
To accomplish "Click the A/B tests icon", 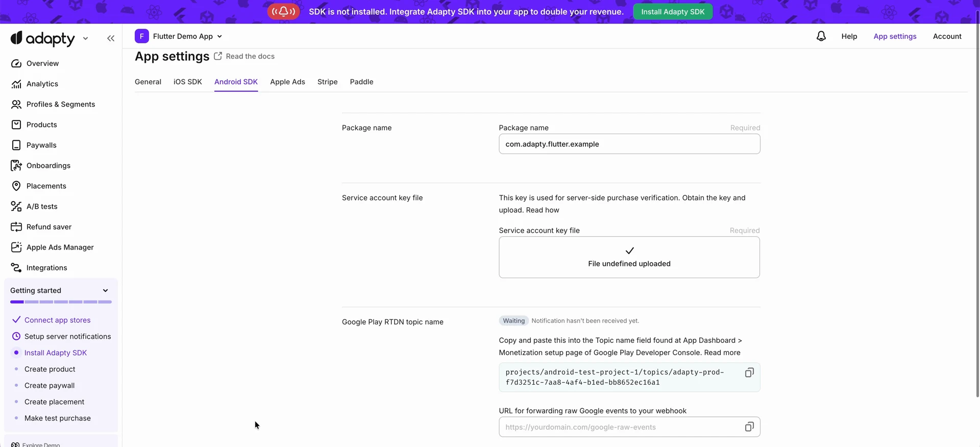I will pos(16,206).
